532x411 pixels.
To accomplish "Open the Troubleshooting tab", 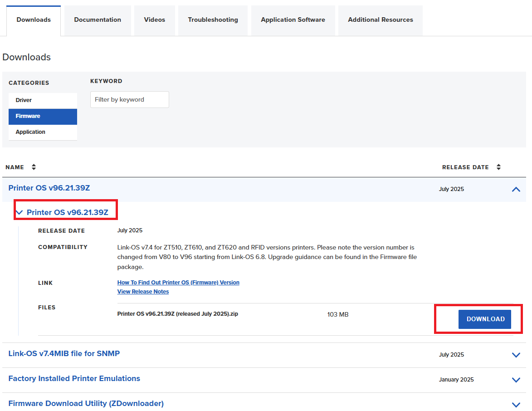I will (x=213, y=20).
